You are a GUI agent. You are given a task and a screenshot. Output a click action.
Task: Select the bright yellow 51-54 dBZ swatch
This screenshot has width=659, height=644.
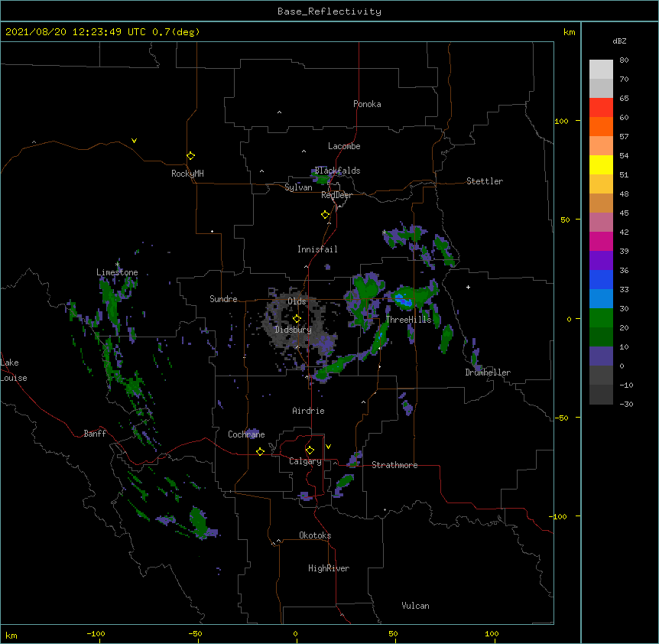(601, 164)
